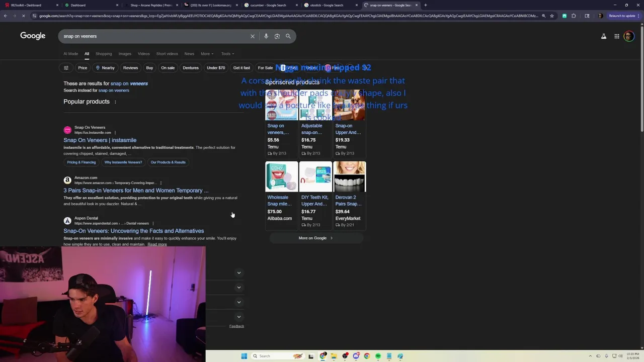
Task: Open the Amazon result options menu
Action: click(160, 183)
